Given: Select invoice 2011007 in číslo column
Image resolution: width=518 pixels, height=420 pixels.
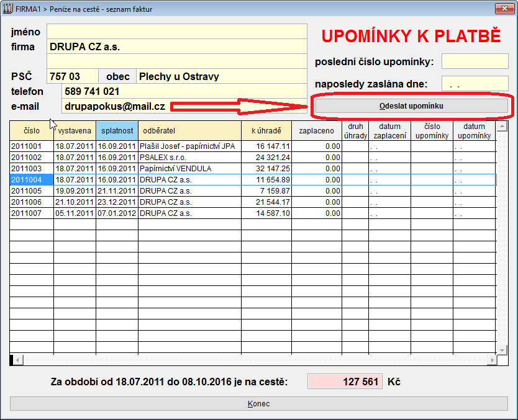Looking at the screenshot, I should pos(31,213).
